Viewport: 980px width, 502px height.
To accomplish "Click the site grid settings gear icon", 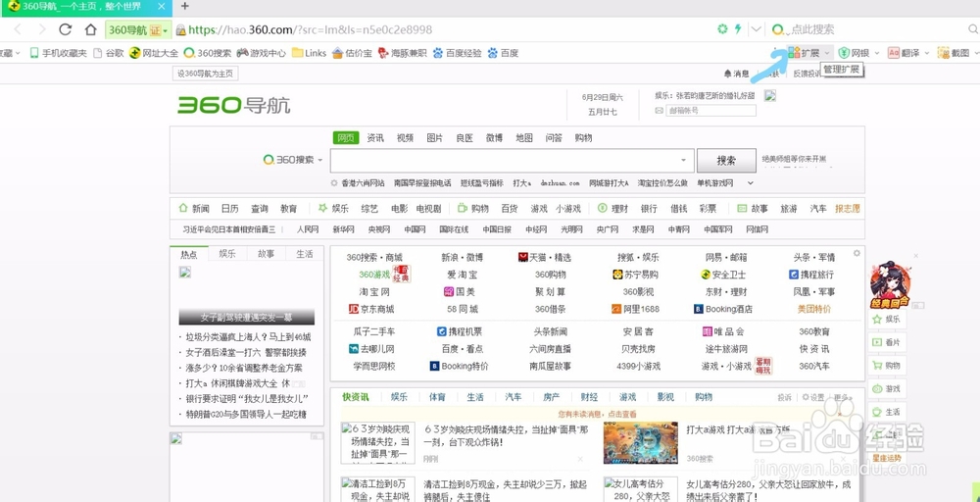I will (x=857, y=253).
